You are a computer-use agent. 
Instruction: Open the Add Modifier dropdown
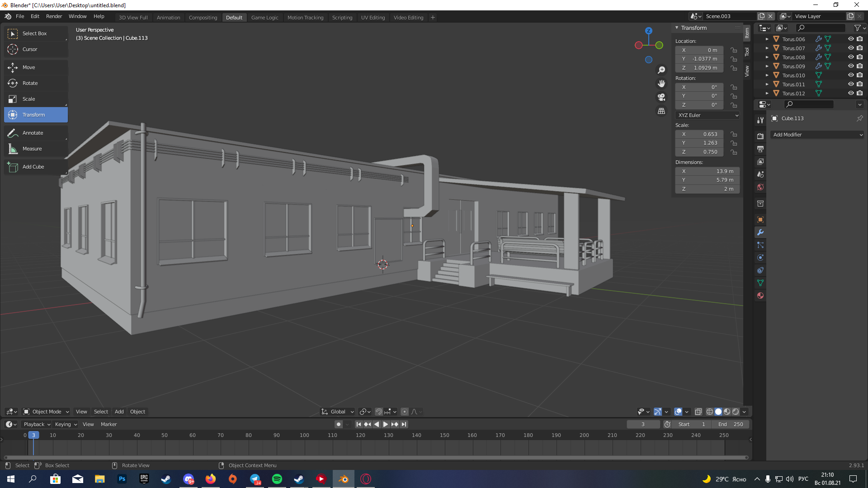[817, 135]
